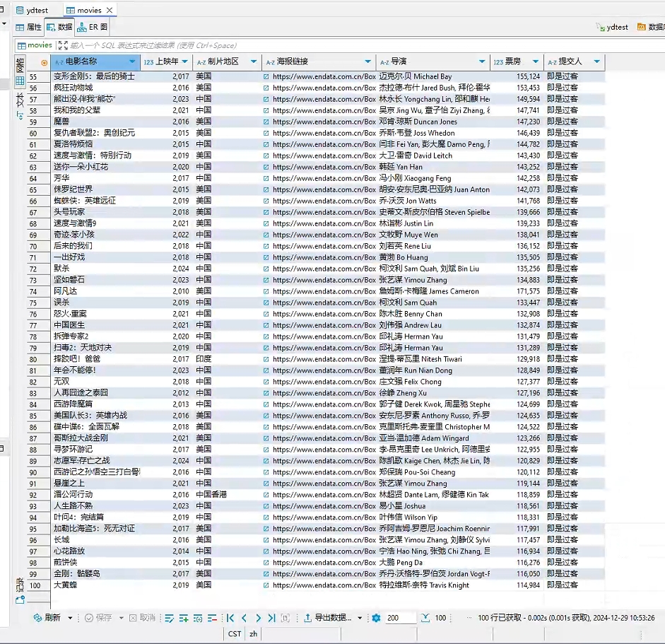The image size is (665, 644).
Task: Click the 刷新 refresh label
Action: (x=52, y=618)
